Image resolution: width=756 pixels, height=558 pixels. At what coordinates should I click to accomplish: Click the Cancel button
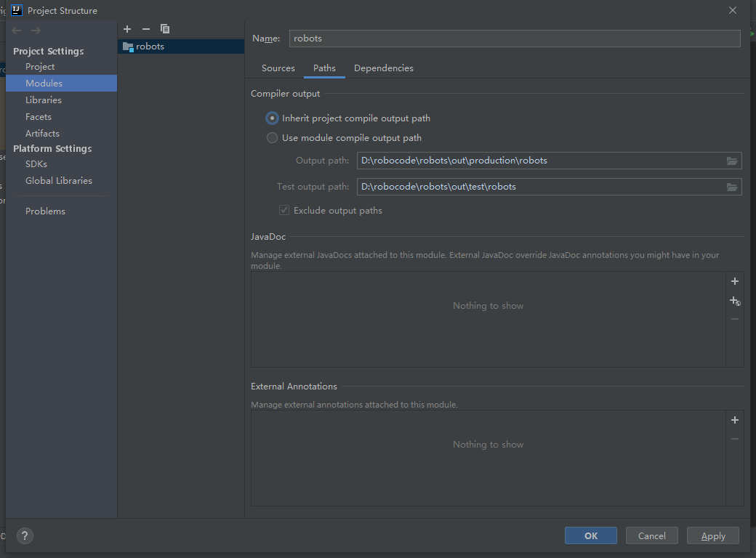[x=652, y=535]
